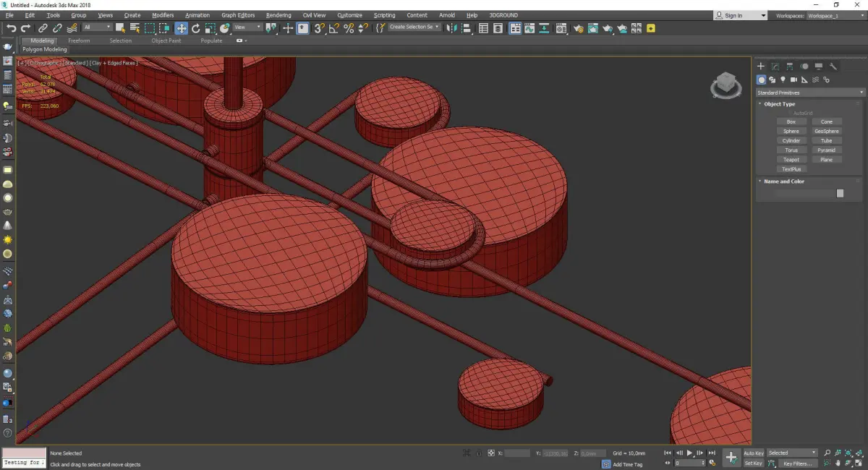
Task: Open the Rendering menu
Action: pos(278,15)
